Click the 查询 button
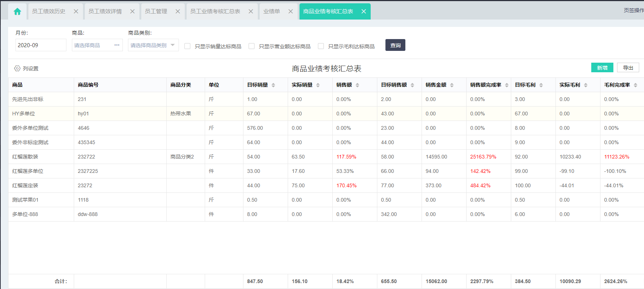Screen dimensions: 644x289 395,45
